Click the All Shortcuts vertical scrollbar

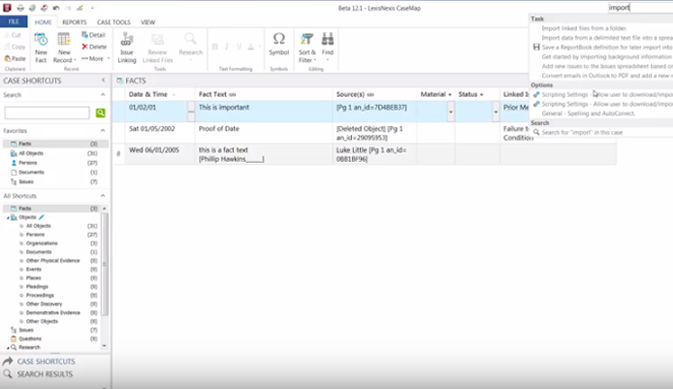tap(104, 264)
